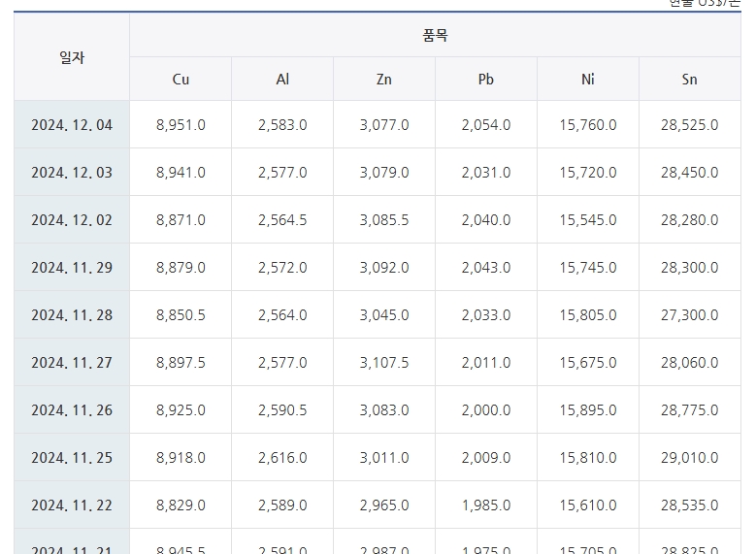Click Ni value 15,760.0
Viewport: 756px width, 554px height.
[588, 125]
